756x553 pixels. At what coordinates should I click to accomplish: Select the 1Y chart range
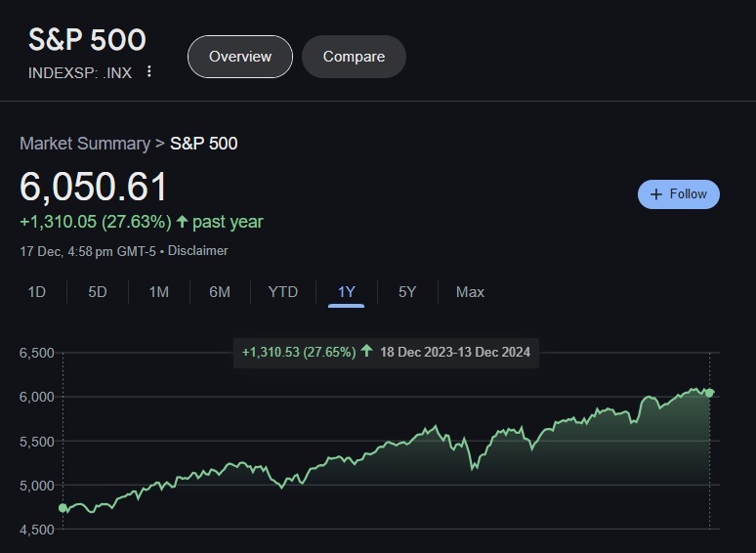pos(346,292)
